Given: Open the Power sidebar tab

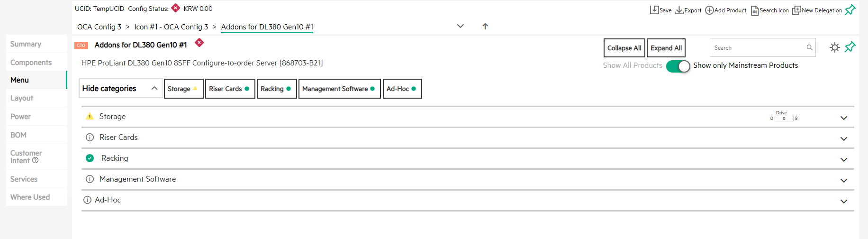Looking at the screenshot, I should pos(36,117).
